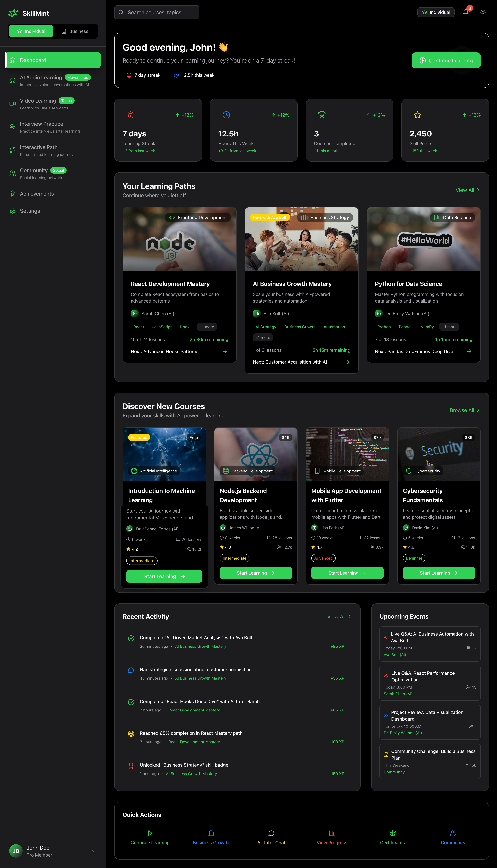The height and width of the screenshot is (868, 497).
Task: Start Learning the Node.js Backend course
Action: [255, 573]
